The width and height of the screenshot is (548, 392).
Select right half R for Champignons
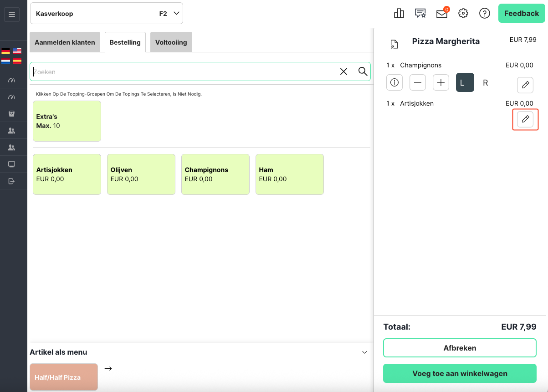[486, 83]
